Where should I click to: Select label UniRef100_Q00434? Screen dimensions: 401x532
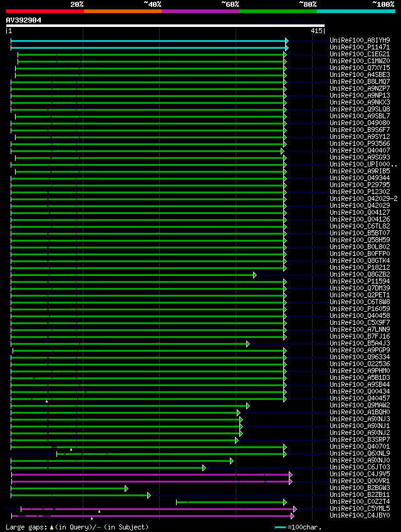[360, 391]
